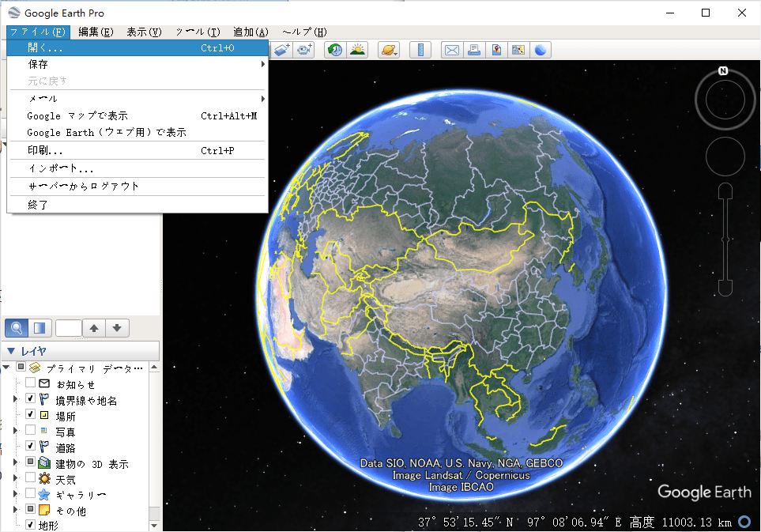Click the zoom slider on the right
Screen dimensions: 761x532
coord(725,237)
